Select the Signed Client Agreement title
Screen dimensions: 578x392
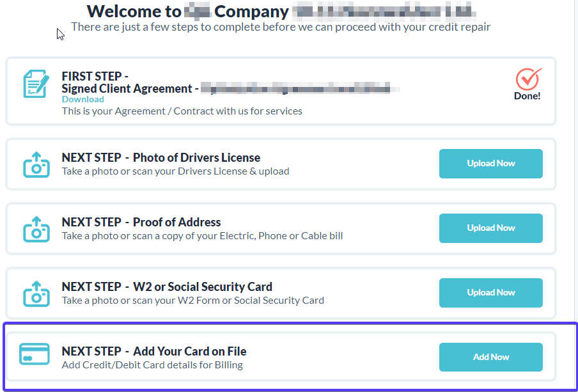127,89
